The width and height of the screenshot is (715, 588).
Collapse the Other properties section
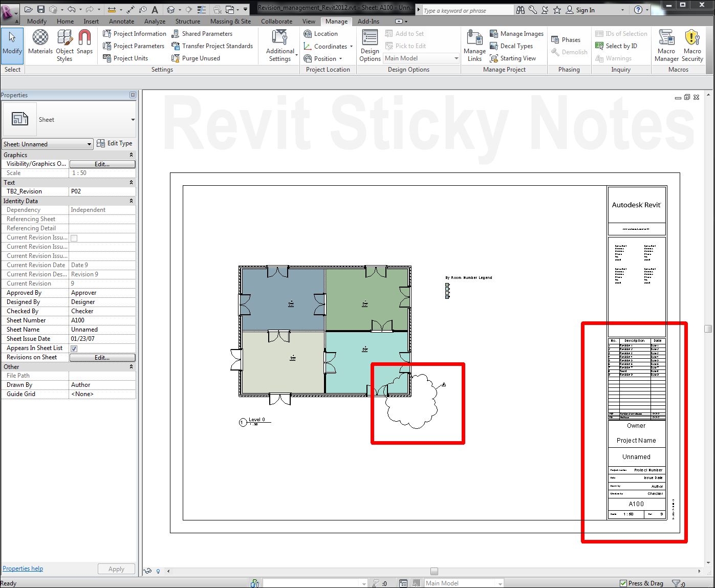131,367
